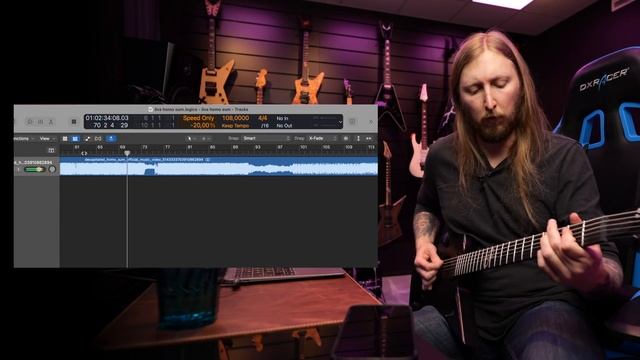Click the 108,0000 tempo value
This screenshot has height=360, width=640.
click(x=236, y=118)
